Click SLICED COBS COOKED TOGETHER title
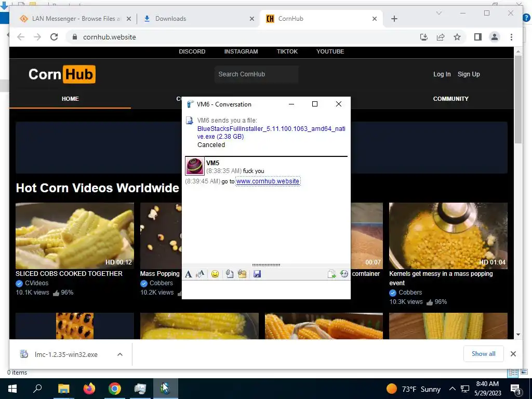 pos(69,274)
